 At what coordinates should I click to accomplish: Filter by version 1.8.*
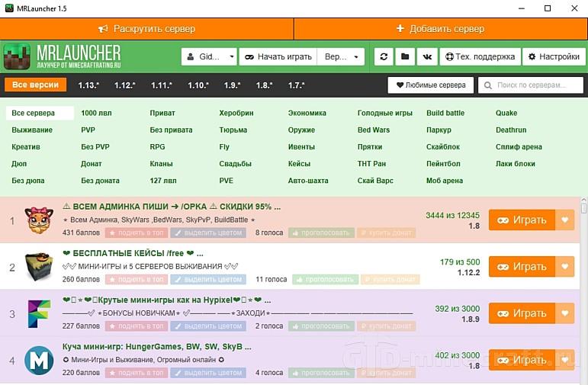click(265, 85)
